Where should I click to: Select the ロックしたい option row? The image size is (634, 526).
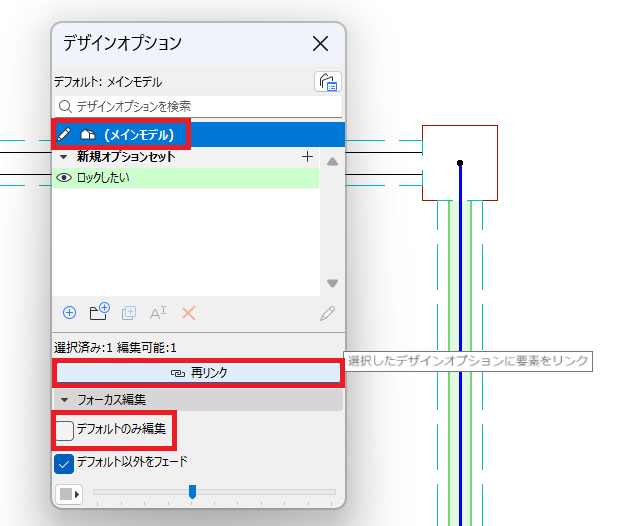coord(186,178)
